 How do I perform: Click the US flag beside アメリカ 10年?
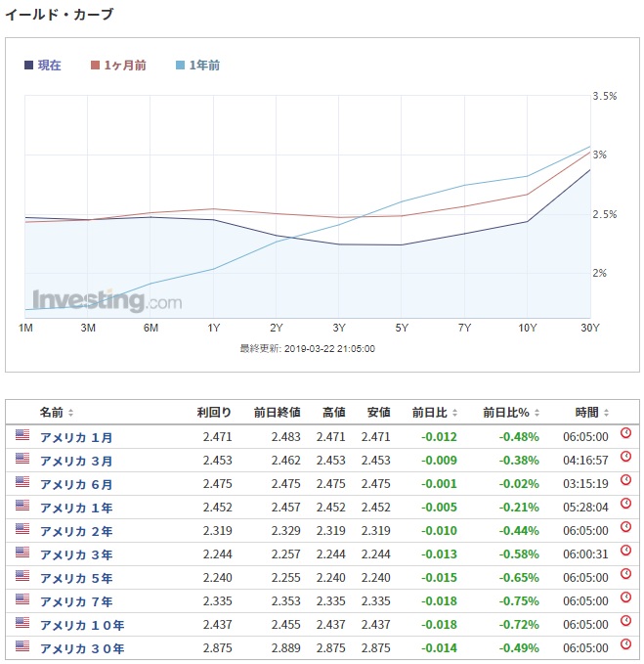(22, 623)
